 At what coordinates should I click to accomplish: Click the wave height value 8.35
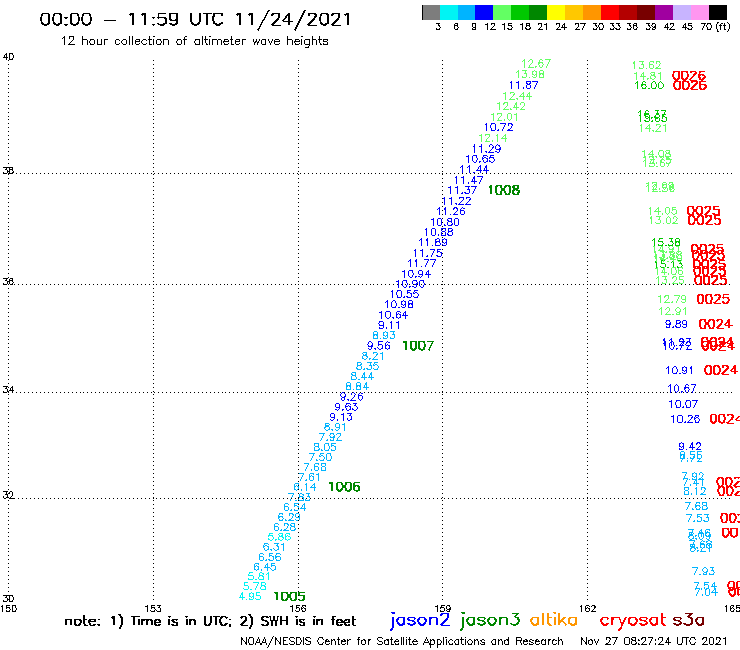click(x=368, y=366)
